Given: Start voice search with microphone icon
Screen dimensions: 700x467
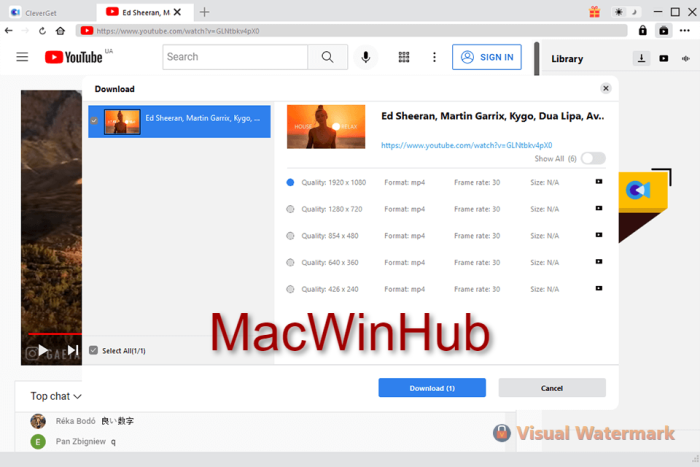Looking at the screenshot, I should [x=366, y=57].
